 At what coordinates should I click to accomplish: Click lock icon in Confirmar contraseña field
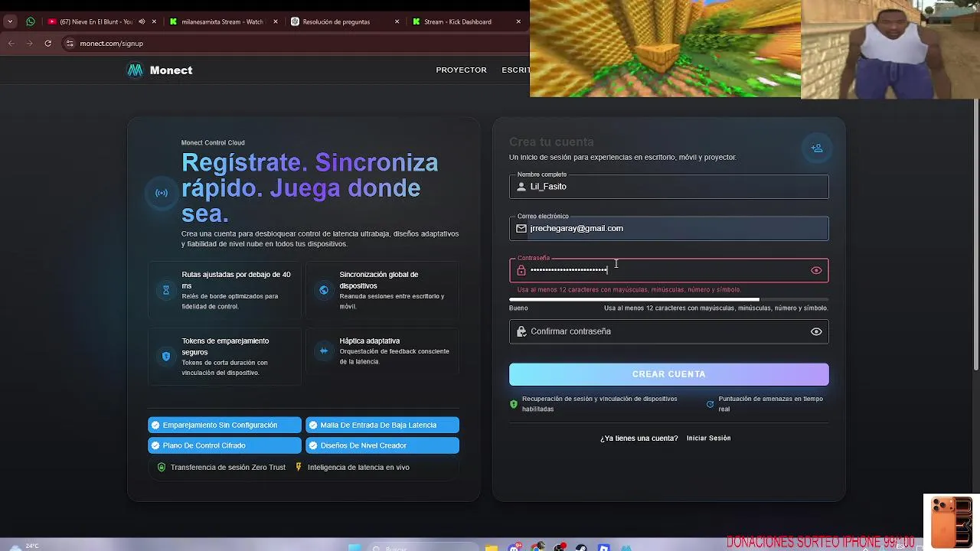[x=521, y=331]
